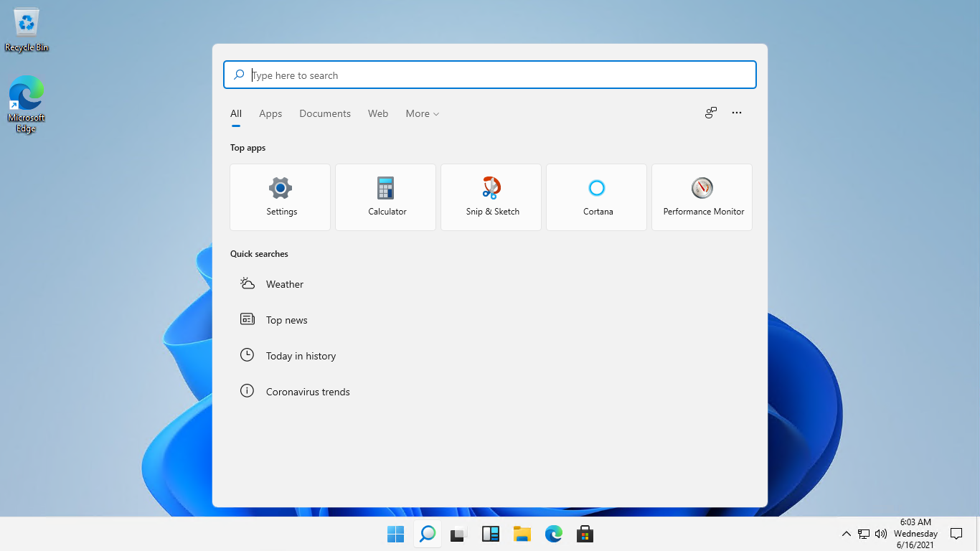
Task: Open Widgets from the taskbar
Action: coord(490,534)
